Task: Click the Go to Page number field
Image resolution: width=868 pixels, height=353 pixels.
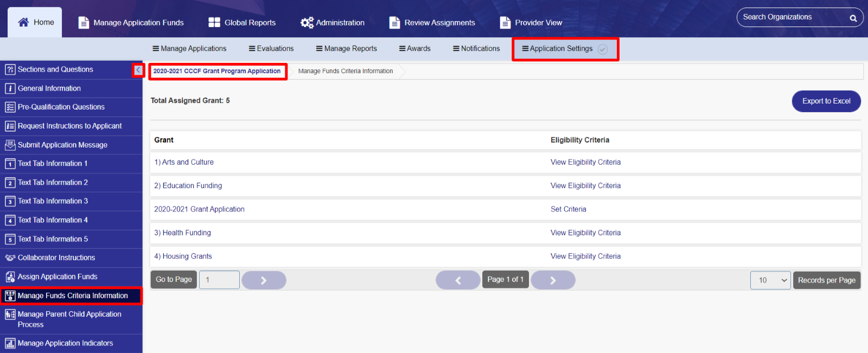Action: click(x=219, y=280)
